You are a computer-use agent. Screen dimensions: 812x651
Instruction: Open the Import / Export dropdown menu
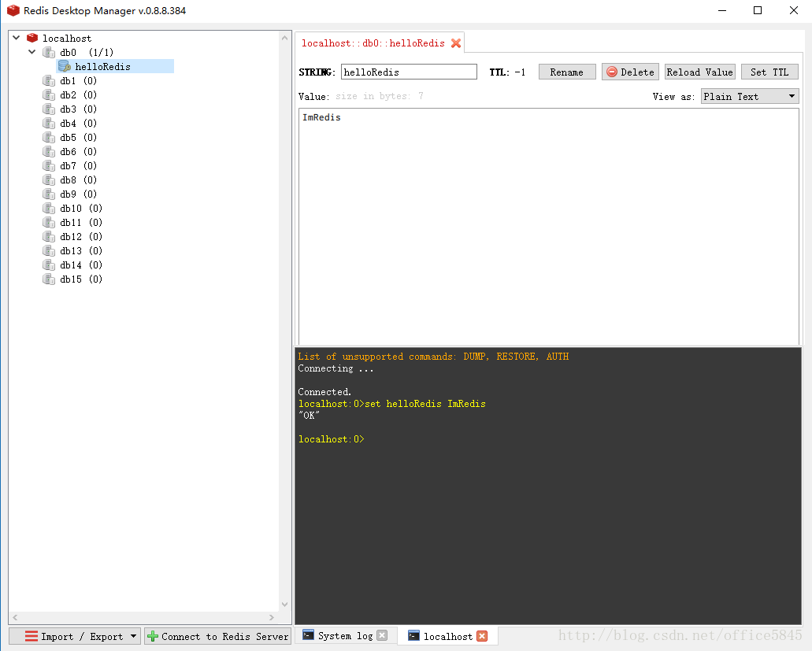pyautogui.click(x=133, y=636)
